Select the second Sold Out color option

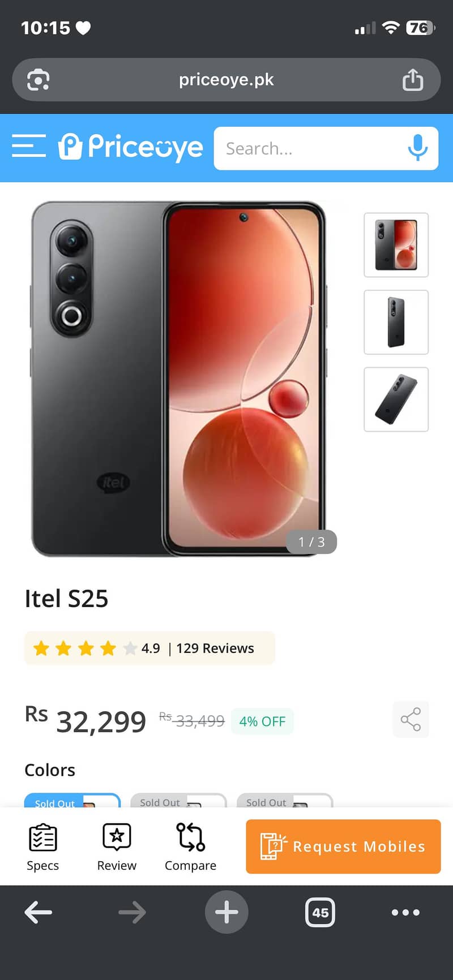pos(178,800)
